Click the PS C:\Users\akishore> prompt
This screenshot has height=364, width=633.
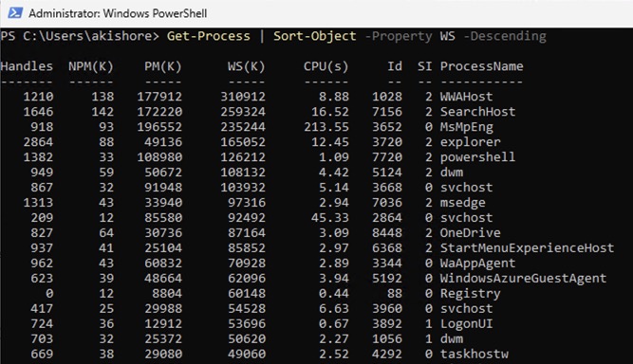pos(80,36)
